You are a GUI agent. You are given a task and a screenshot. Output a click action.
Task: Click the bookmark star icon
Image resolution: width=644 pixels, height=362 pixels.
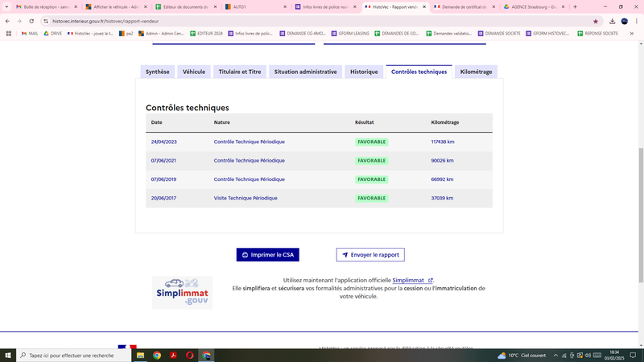click(596, 22)
